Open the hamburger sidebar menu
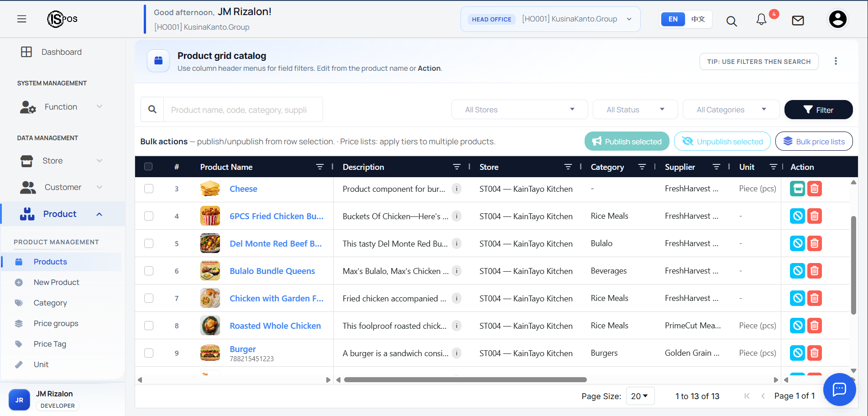The width and height of the screenshot is (868, 416). (21, 19)
